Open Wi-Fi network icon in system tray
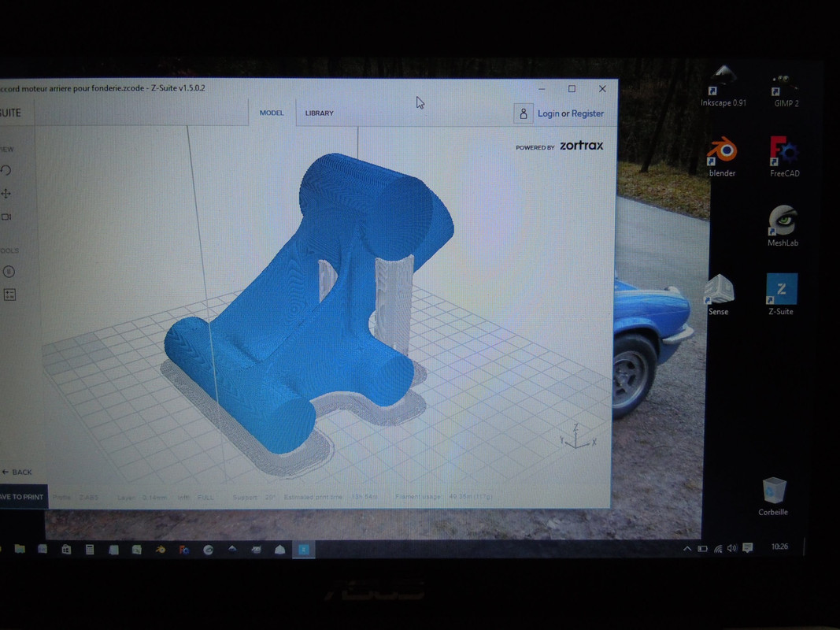The image size is (840, 630). pyautogui.click(x=718, y=549)
